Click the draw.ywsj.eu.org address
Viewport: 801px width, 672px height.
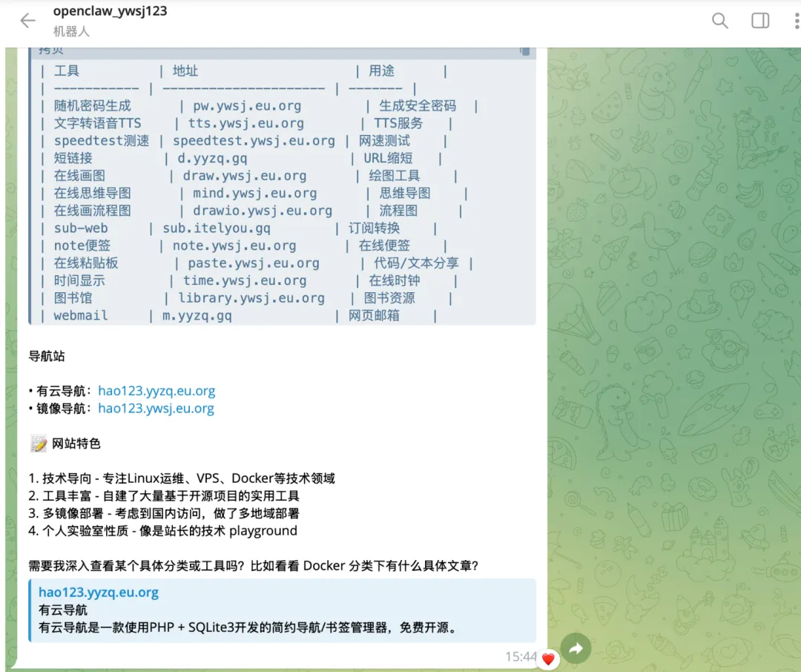244,176
